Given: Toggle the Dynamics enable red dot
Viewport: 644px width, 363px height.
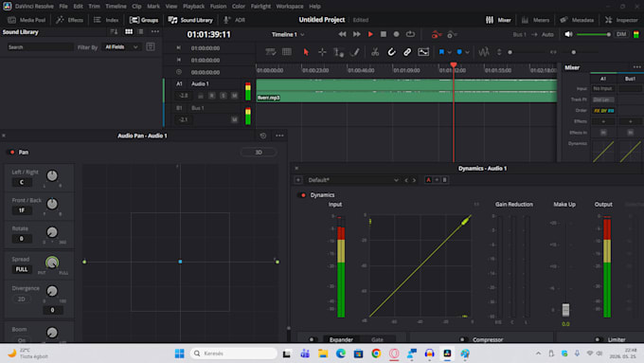Looking at the screenshot, I should click(303, 195).
